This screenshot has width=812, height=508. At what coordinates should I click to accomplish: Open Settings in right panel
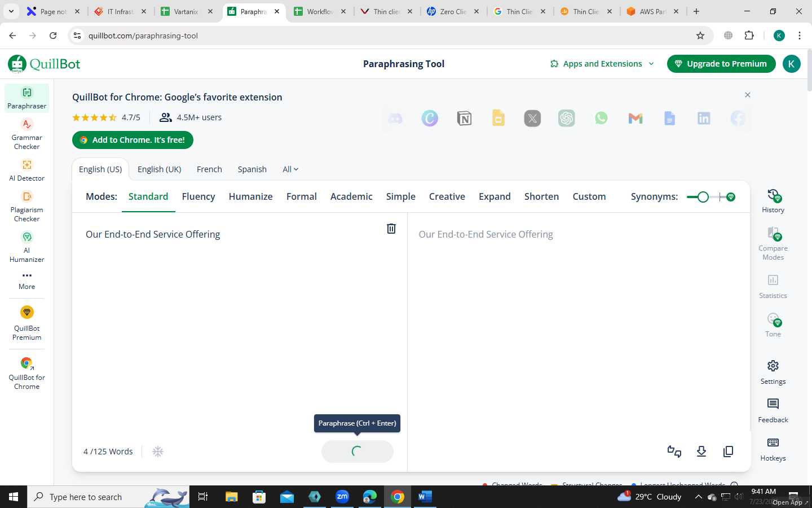coord(773,373)
